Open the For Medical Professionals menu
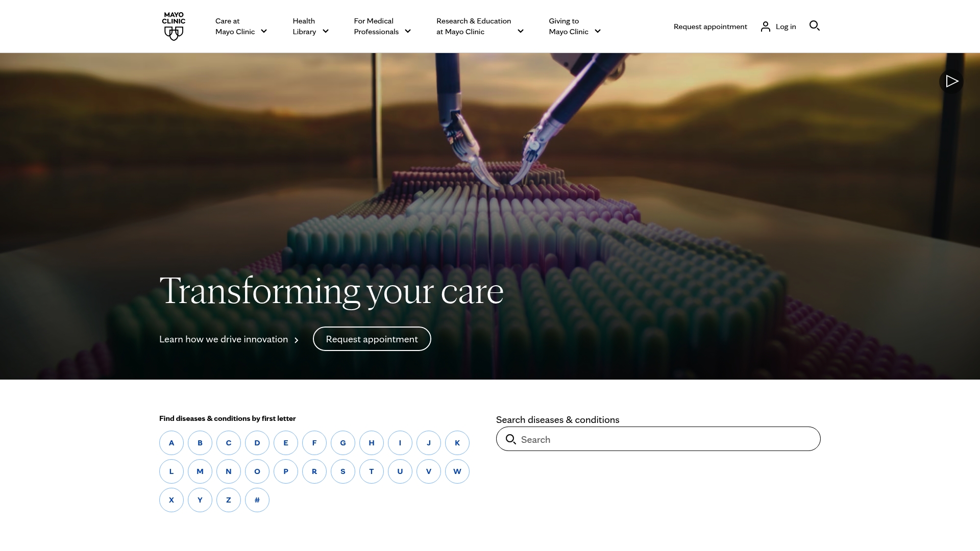The height and width of the screenshot is (551, 980). tap(408, 32)
